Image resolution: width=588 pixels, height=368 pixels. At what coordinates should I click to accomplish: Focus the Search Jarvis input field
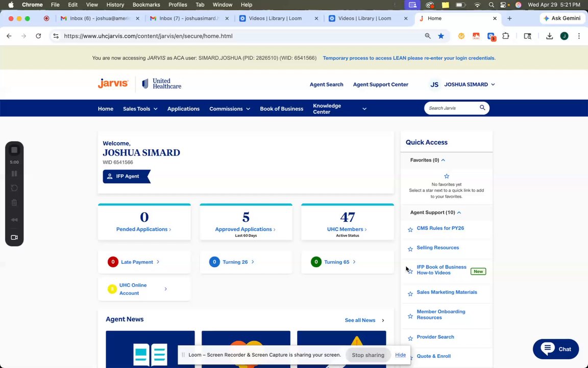453,108
